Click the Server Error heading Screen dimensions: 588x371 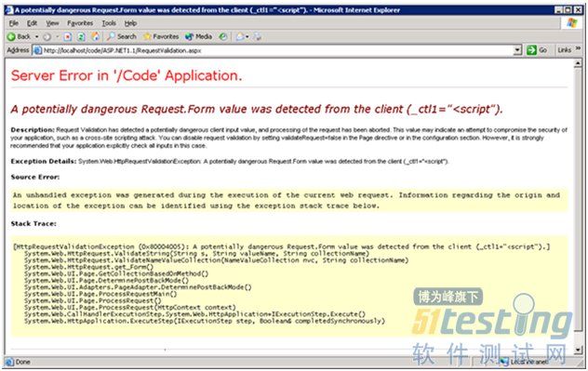[x=127, y=75]
